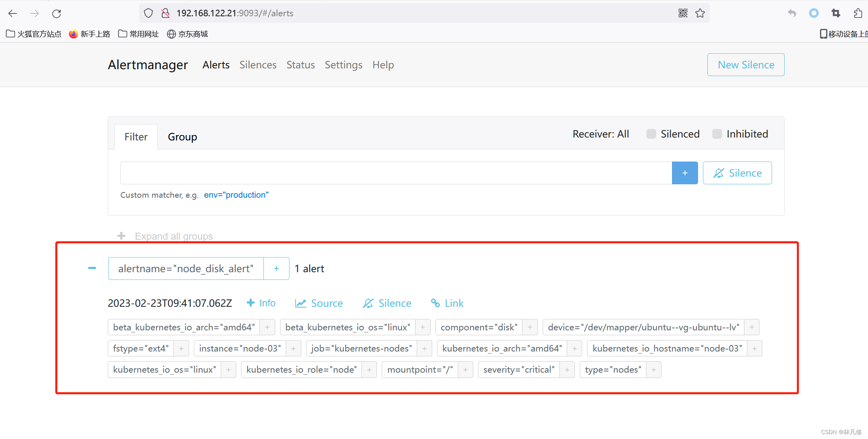Click the Alertmanager brand title
The width and height of the screenshot is (868, 439).
point(148,65)
